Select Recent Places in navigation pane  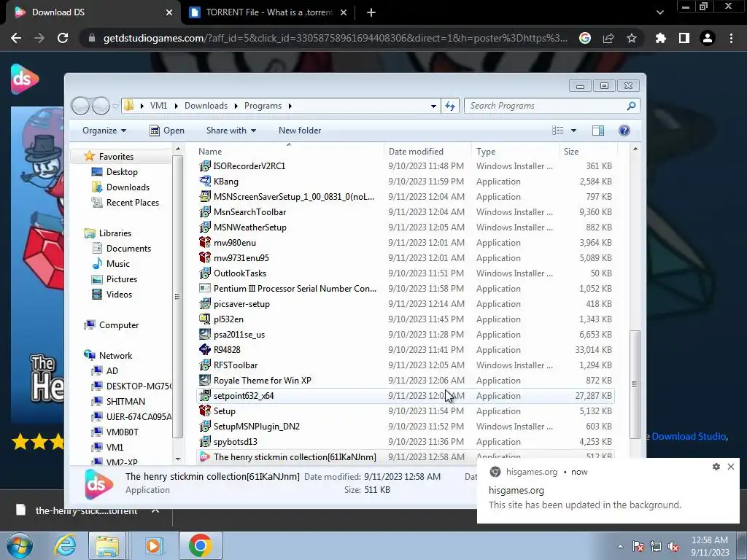133,203
